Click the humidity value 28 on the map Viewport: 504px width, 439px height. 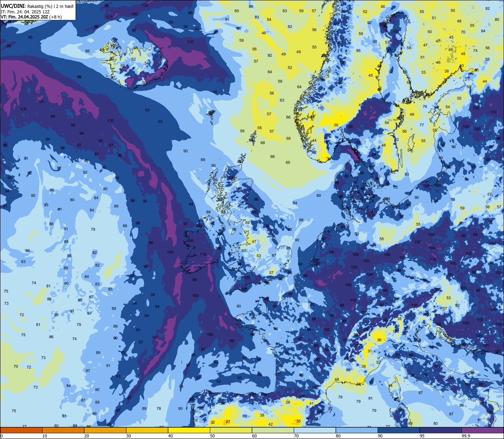(288, 402)
